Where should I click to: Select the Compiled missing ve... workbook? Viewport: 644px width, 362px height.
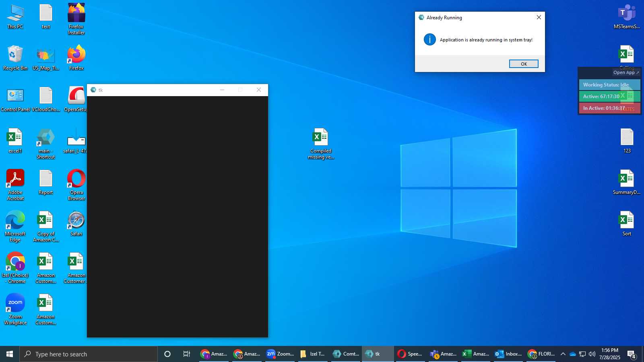(321, 144)
